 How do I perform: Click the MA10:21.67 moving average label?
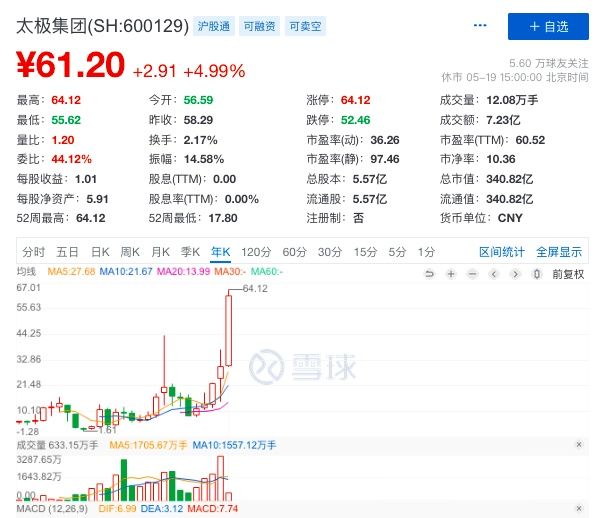(x=126, y=271)
